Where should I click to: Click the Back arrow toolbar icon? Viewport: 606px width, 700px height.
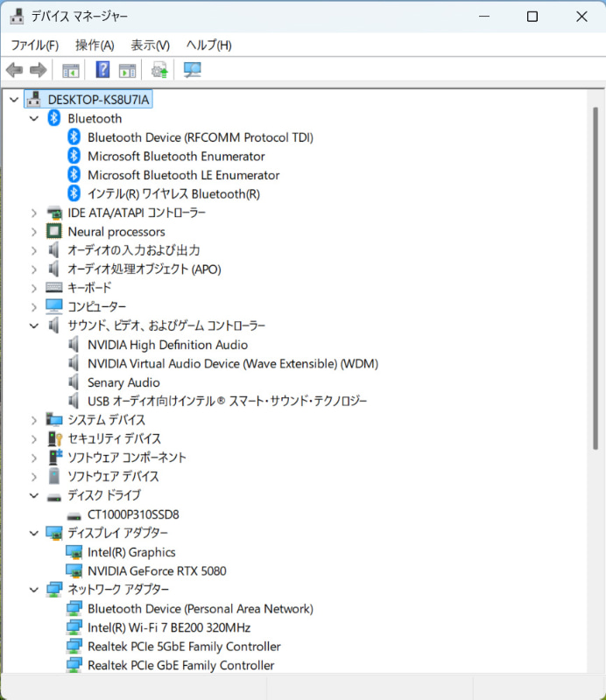14,70
